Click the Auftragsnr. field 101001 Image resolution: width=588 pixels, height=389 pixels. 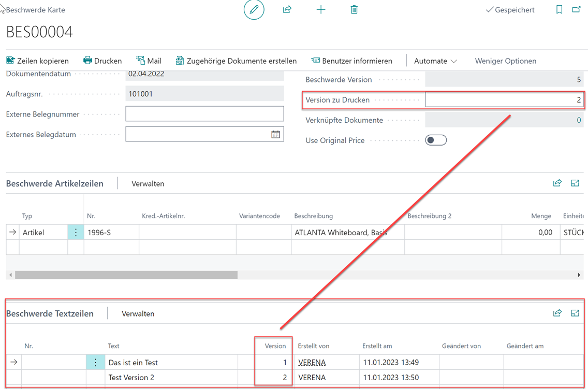pyautogui.click(x=205, y=94)
